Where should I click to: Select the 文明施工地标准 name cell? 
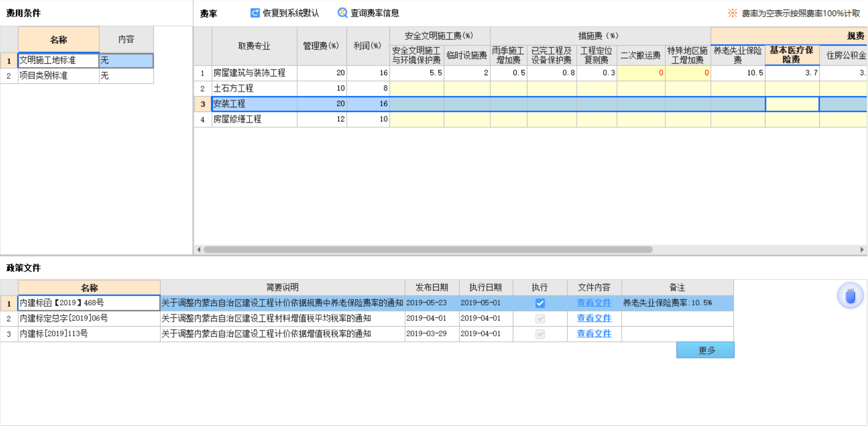[58, 61]
